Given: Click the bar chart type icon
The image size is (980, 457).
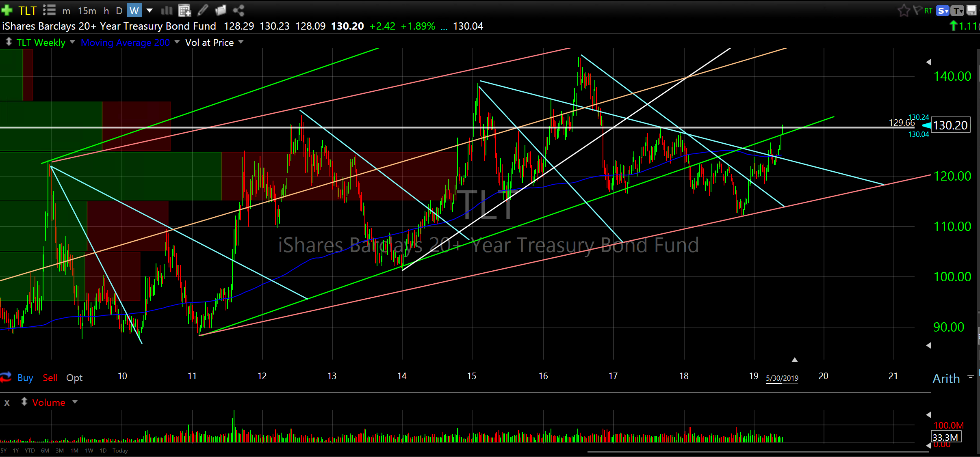Looking at the screenshot, I should coord(166,11).
